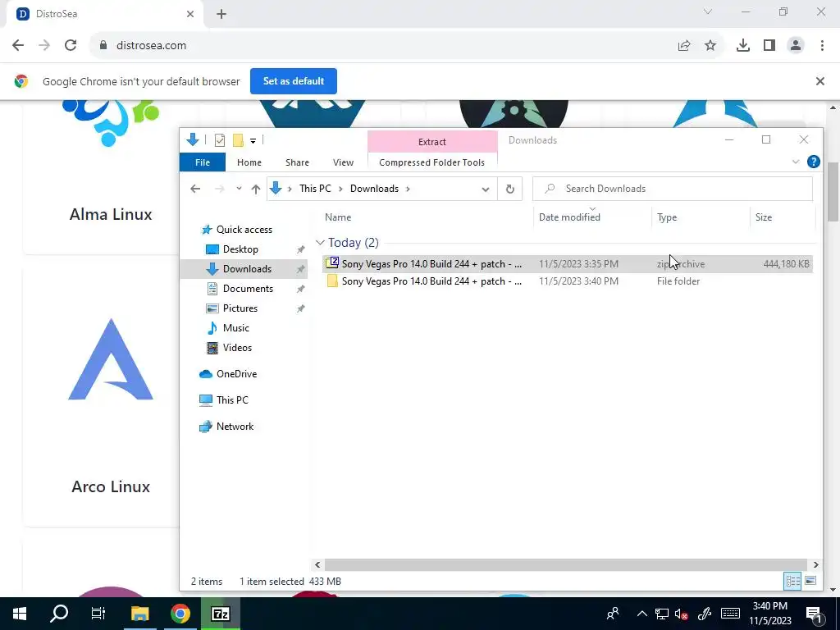Close the DistroSea tab
The image size is (840, 630).
(190, 14)
